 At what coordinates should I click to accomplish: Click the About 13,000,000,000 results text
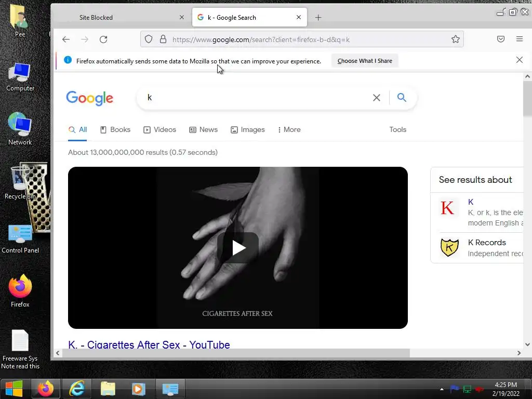tap(143, 152)
